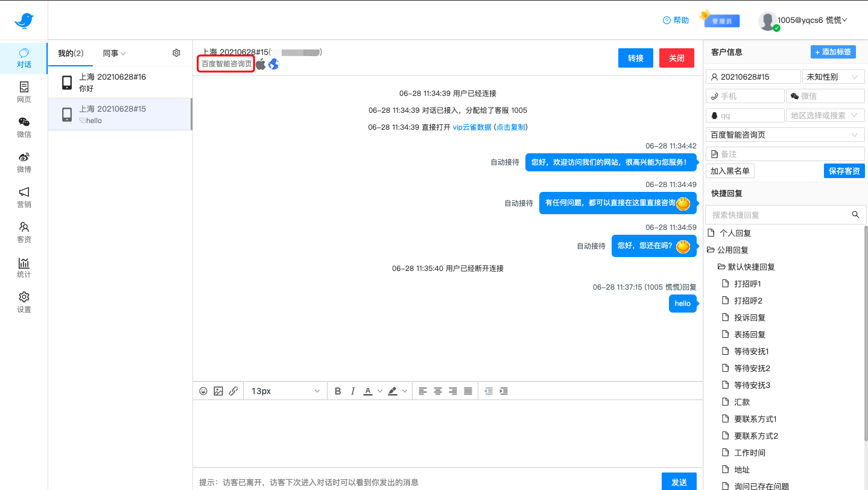Open the 地区选择或搜索 region selector
The image size is (868, 490).
[825, 115]
